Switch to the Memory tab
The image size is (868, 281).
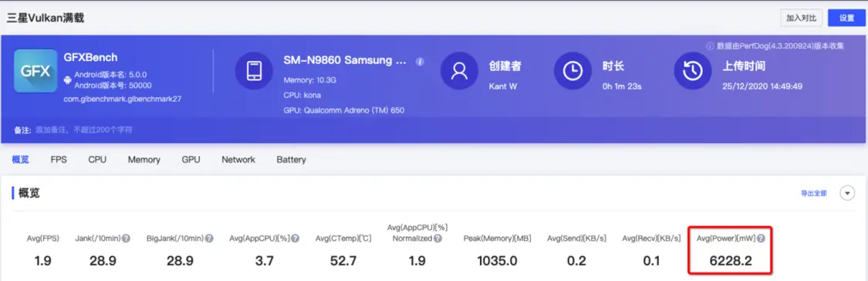(x=144, y=160)
